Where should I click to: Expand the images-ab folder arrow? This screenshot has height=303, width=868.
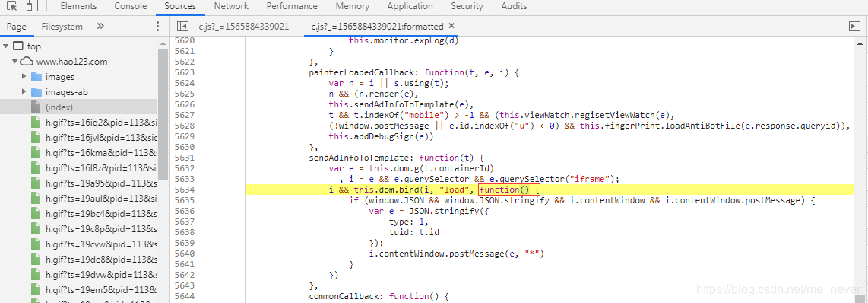[x=24, y=91]
